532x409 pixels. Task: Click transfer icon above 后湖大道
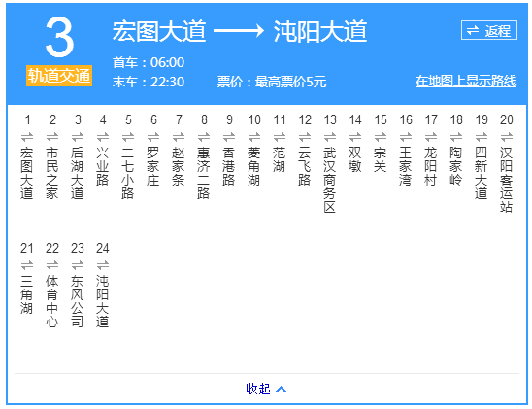78,137
